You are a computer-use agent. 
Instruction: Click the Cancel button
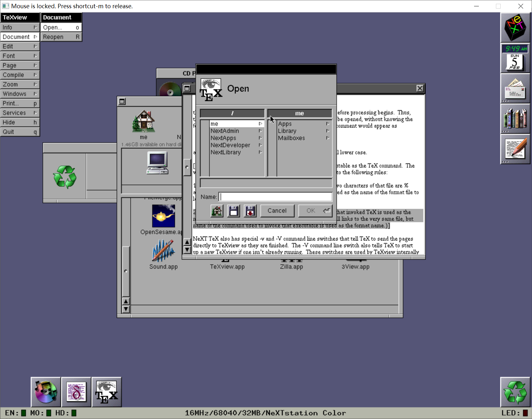(277, 211)
